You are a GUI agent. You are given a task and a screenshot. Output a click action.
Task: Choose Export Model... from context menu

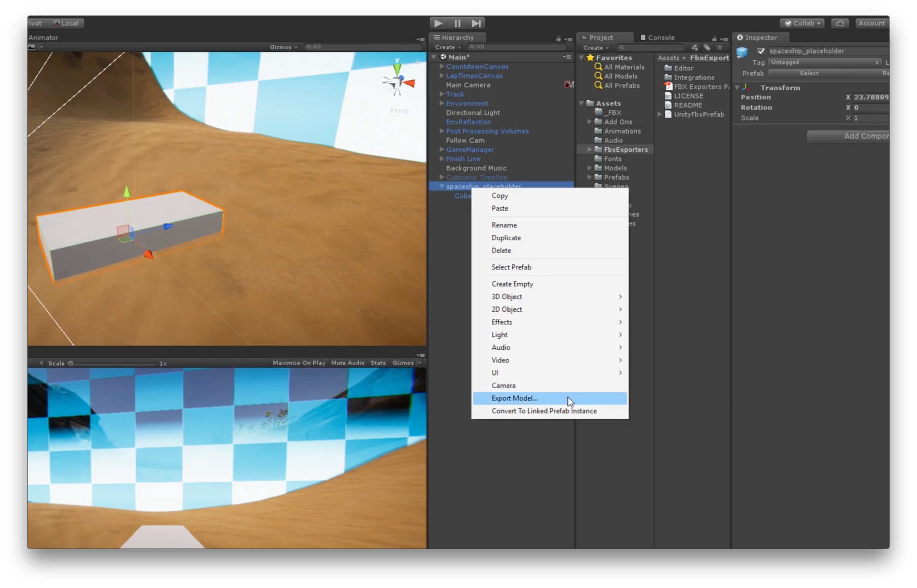[x=515, y=398]
